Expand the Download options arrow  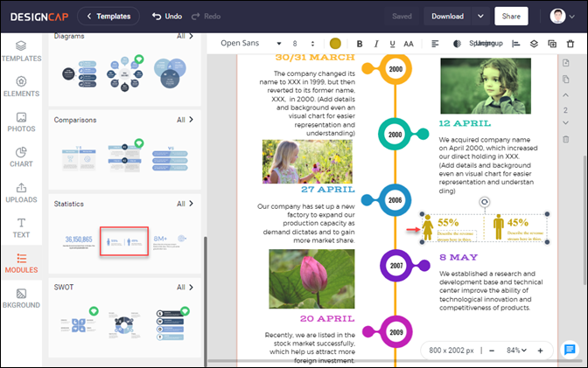(x=480, y=17)
